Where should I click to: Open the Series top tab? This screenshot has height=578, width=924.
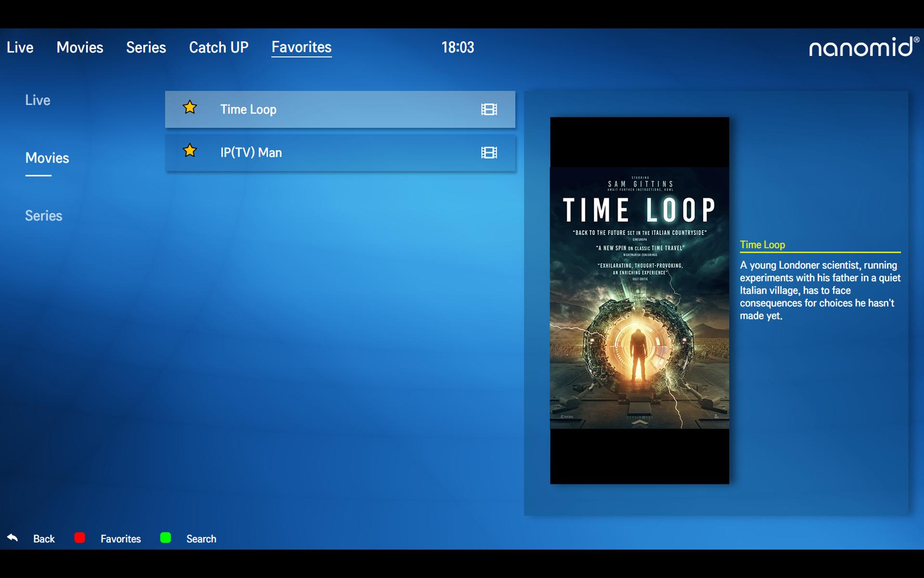click(146, 47)
